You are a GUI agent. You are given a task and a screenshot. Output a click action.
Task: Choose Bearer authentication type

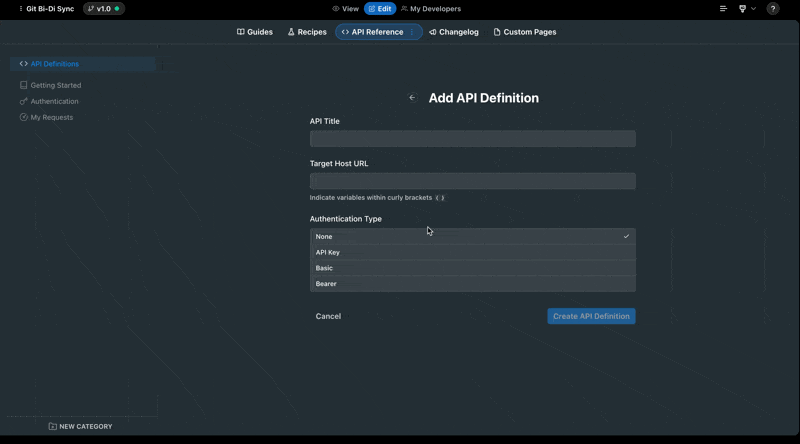point(472,284)
